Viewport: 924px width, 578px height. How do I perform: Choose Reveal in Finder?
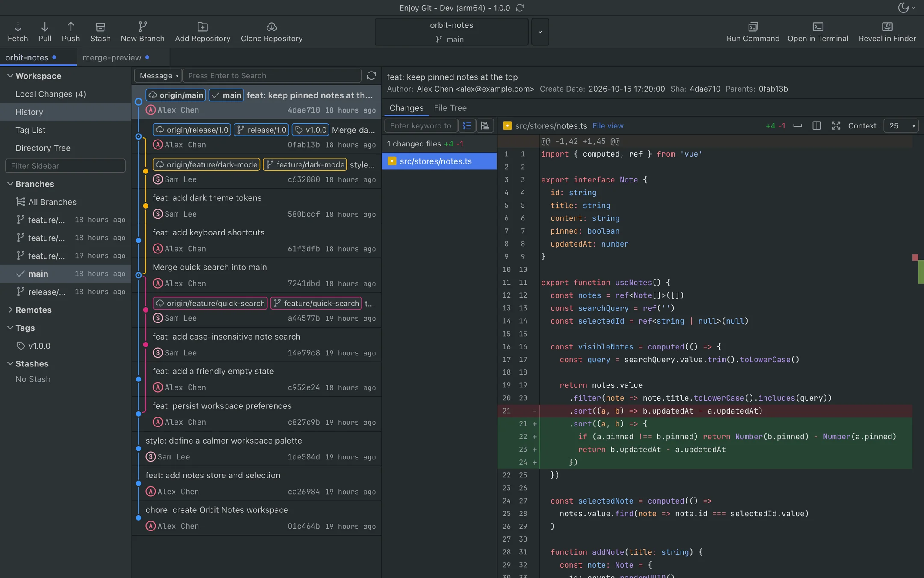click(887, 32)
